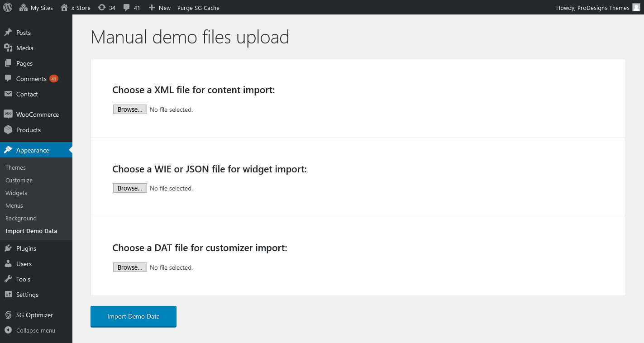
Task: Open the New content menu
Action: tap(160, 8)
